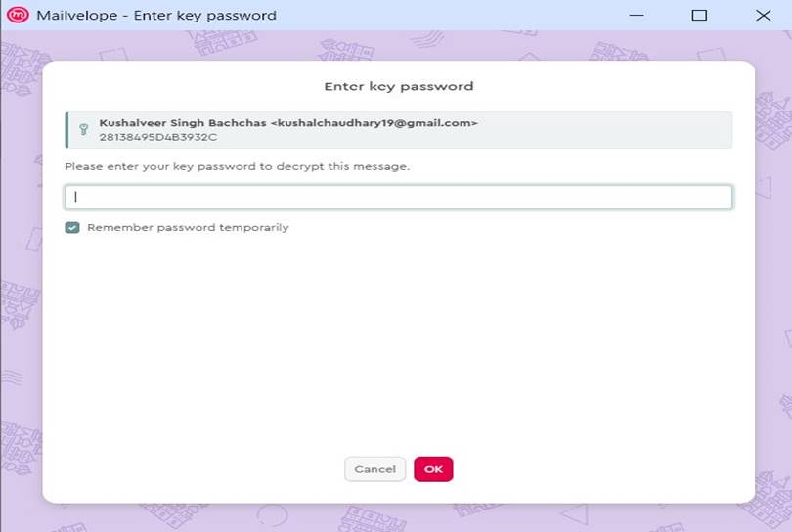Click the 'Remember password temporarily' label text
Viewport: 792px width, 532px height.
click(x=188, y=227)
